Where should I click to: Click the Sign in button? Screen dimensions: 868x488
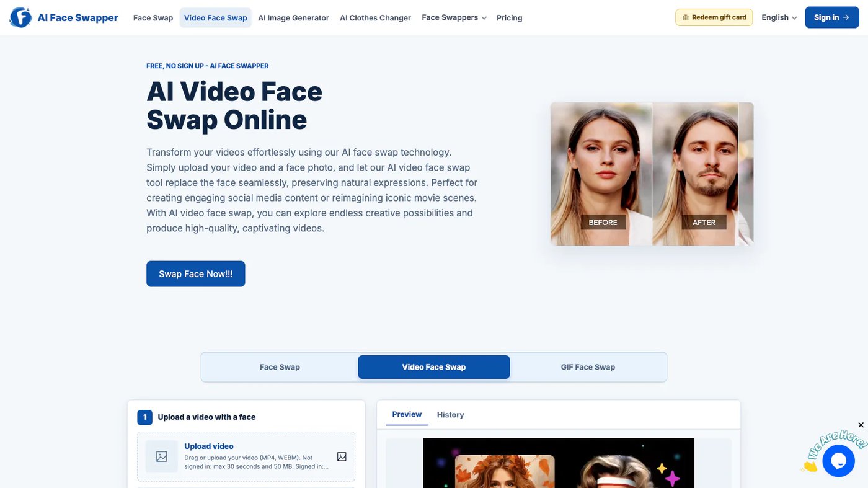pos(831,17)
